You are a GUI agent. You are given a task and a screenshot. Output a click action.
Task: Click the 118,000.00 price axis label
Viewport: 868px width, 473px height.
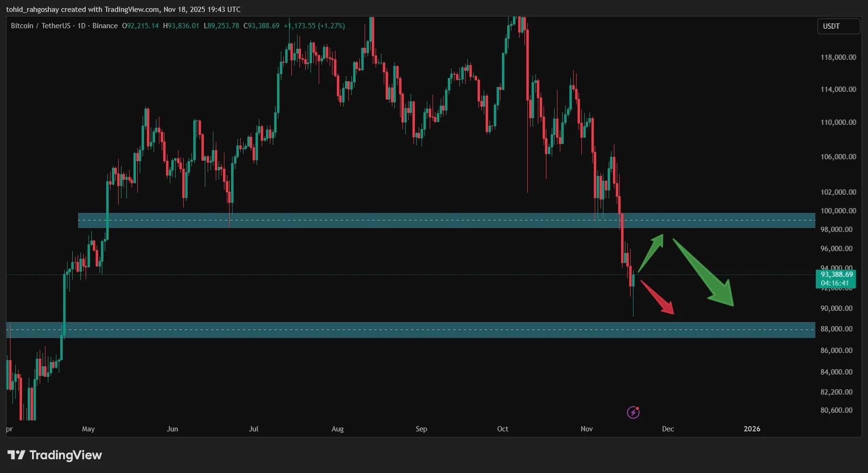click(838, 57)
